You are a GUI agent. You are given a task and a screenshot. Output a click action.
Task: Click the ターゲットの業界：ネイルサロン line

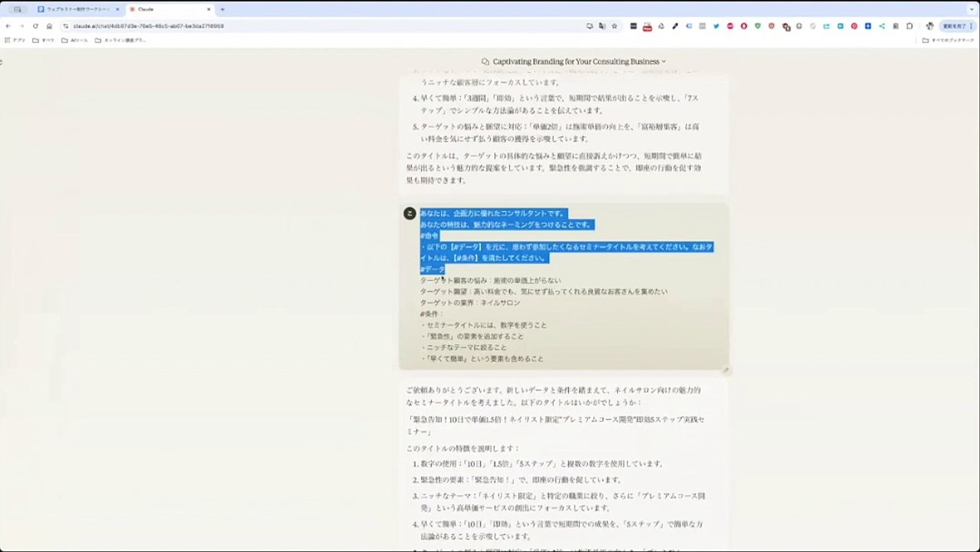469,303
